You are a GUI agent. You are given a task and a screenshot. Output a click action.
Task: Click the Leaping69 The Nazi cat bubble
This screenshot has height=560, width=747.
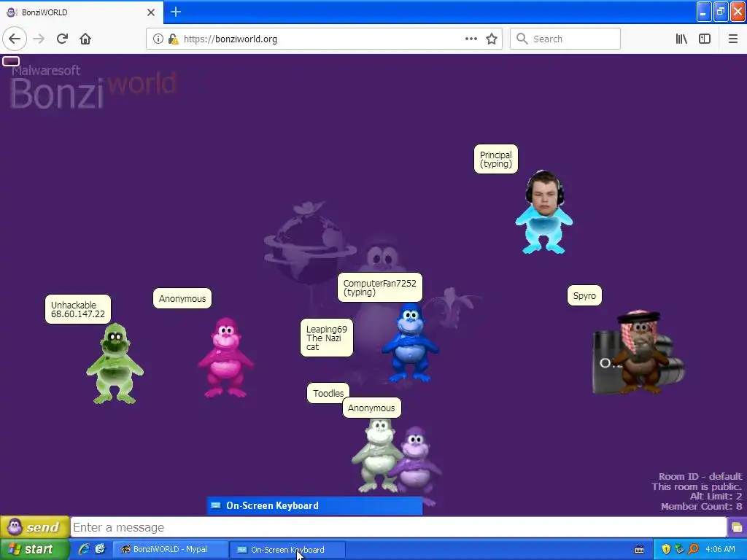point(327,338)
